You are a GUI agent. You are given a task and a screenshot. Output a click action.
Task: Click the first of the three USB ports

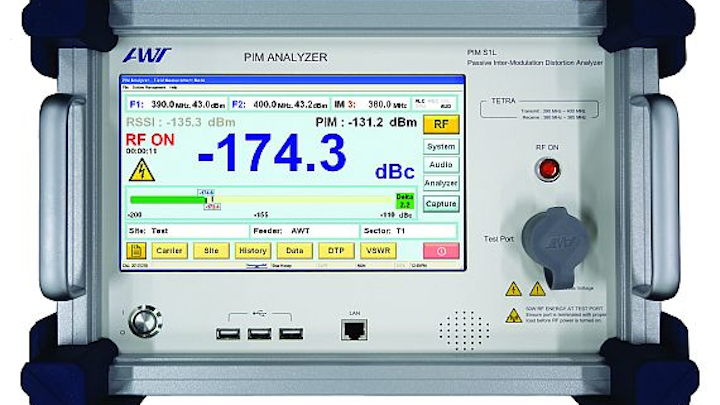pos(228,333)
